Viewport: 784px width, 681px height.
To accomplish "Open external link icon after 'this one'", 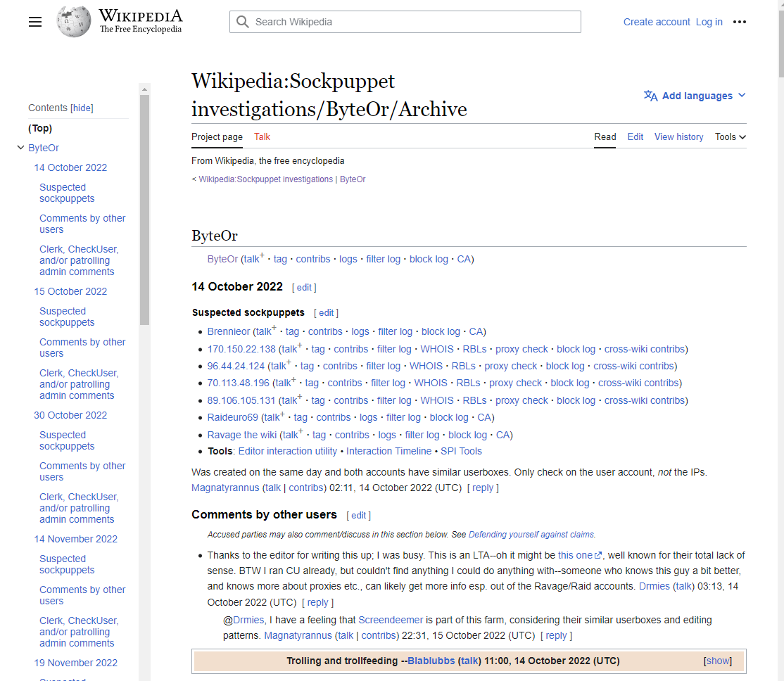I will (x=598, y=556).
